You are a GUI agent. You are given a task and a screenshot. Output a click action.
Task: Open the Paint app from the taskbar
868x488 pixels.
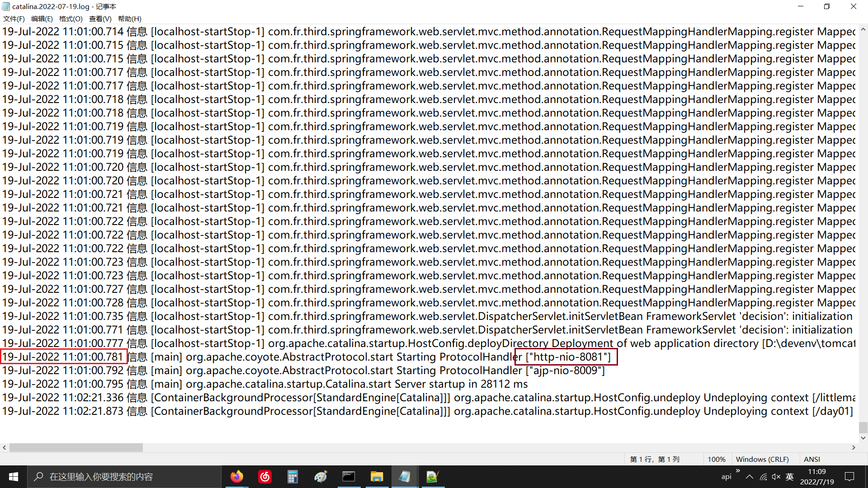point(321,477)
